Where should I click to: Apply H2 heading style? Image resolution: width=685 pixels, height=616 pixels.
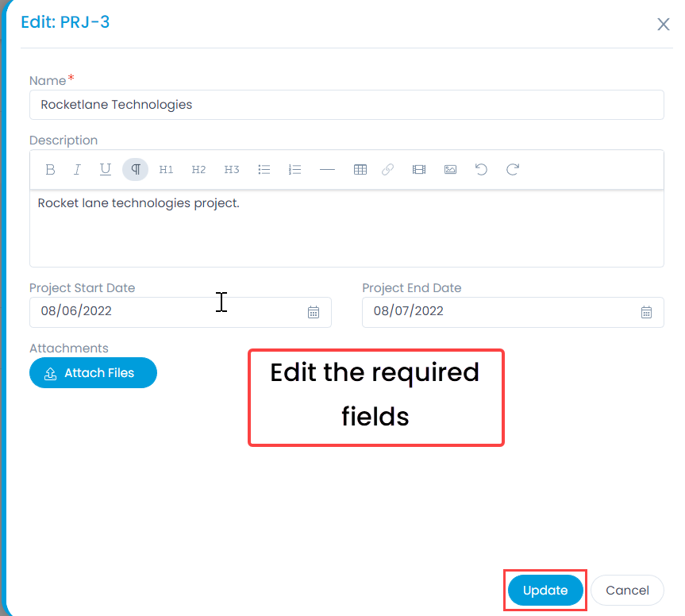click(x=198, y=170)
